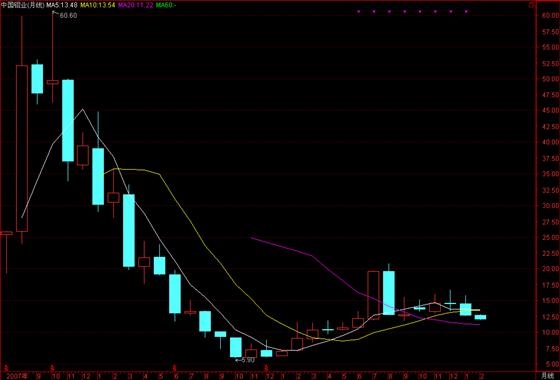The image size is (560, 380).
Task: Click the 月线 period label at bottom right
Action: (x=548, y=376)
